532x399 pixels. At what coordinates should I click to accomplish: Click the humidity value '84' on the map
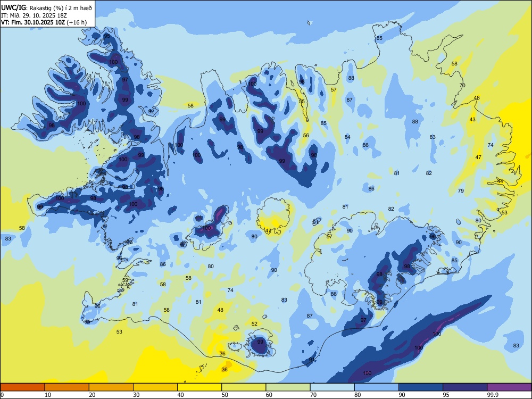pos(347,137)
